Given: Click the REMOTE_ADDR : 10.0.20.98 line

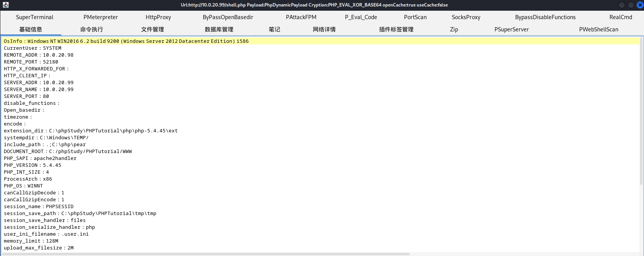Looking at the screenshot, I should tap(39, 55).
